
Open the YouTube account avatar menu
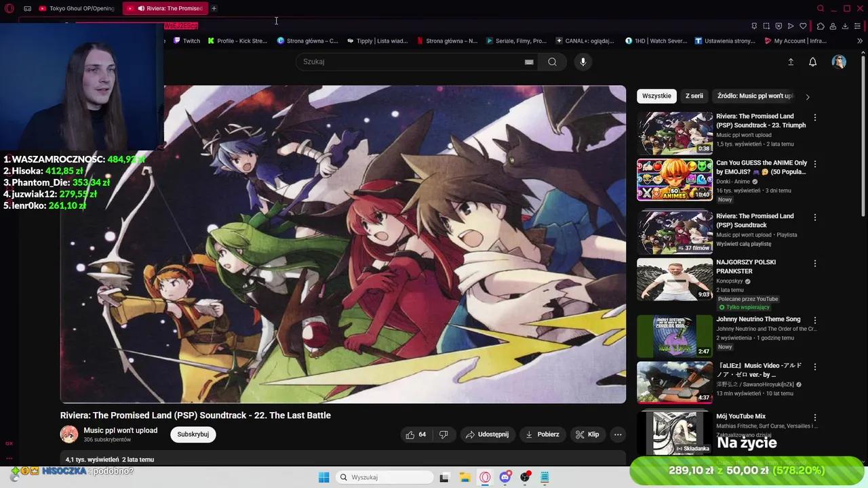pyautogui.click(x=839, y=62)
